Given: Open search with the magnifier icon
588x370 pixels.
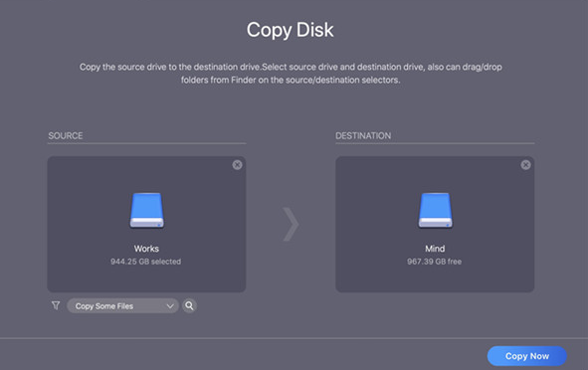Looking at the screenshot, I should point(189,306).
